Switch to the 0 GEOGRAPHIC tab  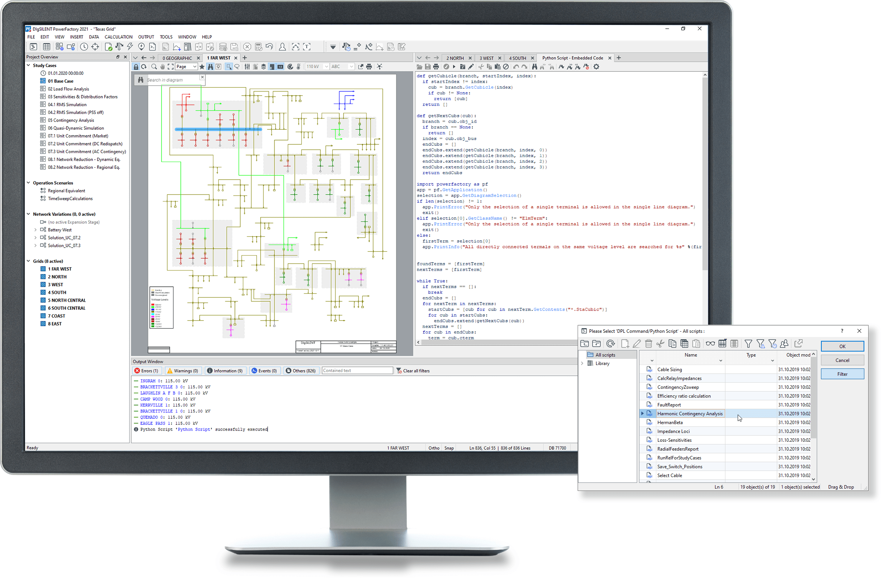177,58
